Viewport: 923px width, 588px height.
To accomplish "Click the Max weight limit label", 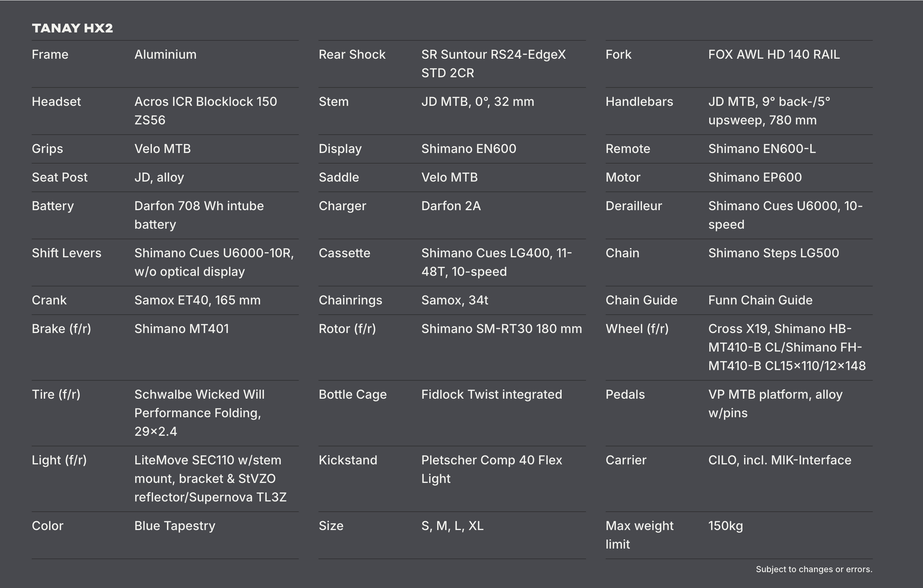I will click(639, 535).
